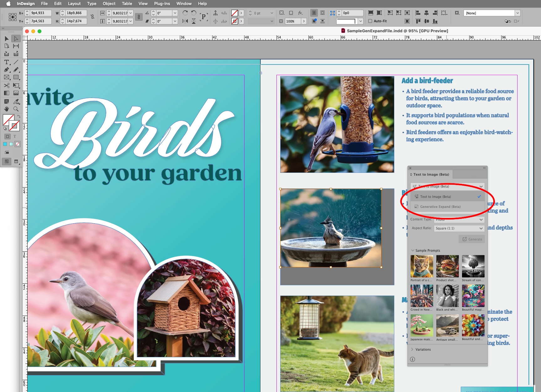This screenshot has width=541, height=392.
Task: Toggle formatting affects container button
Action: click(8, 137)
